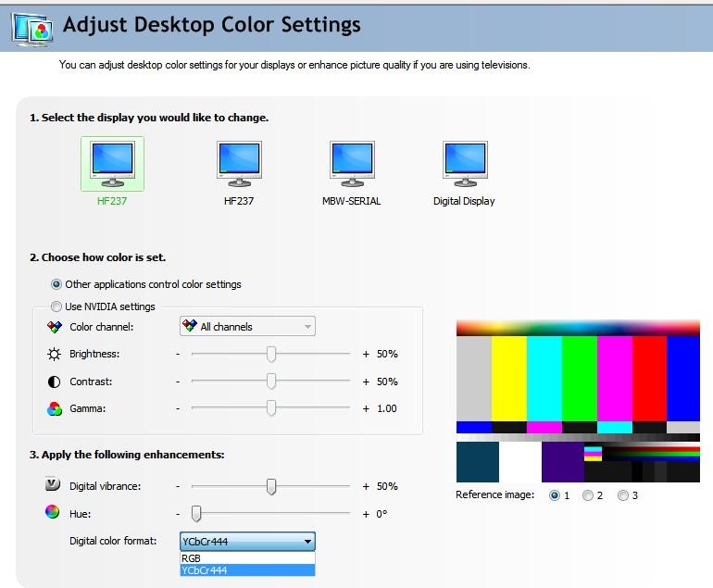Select the second, unhighlighted HF237 monitor icon
Viewport: 713px width, 588px height.
[239, 164]
